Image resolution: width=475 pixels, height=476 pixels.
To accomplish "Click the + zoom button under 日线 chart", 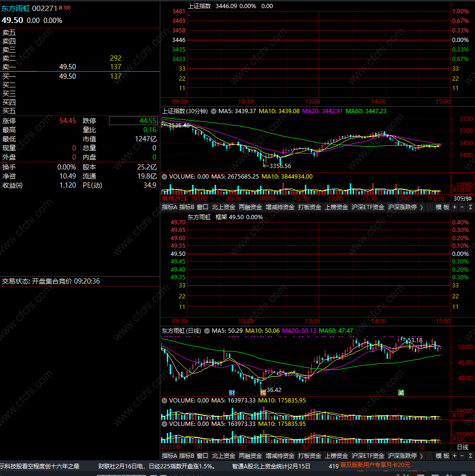I will pos(454,456).
